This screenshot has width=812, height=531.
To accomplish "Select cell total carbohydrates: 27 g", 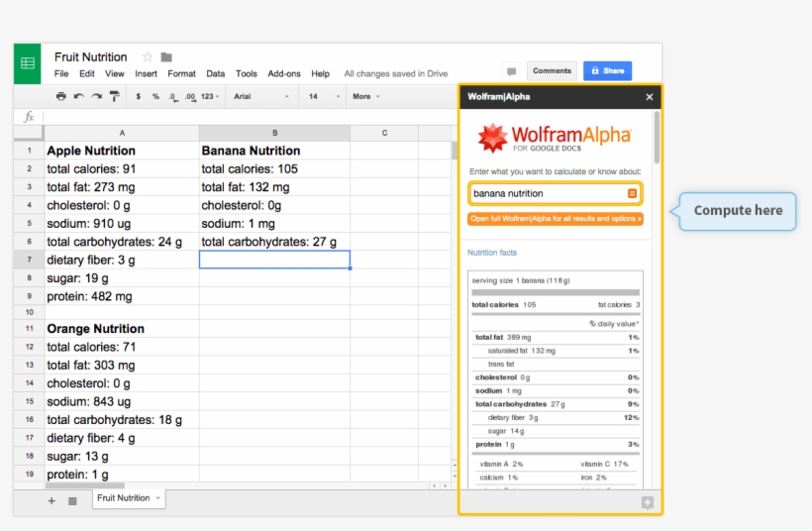I will 275,242.
